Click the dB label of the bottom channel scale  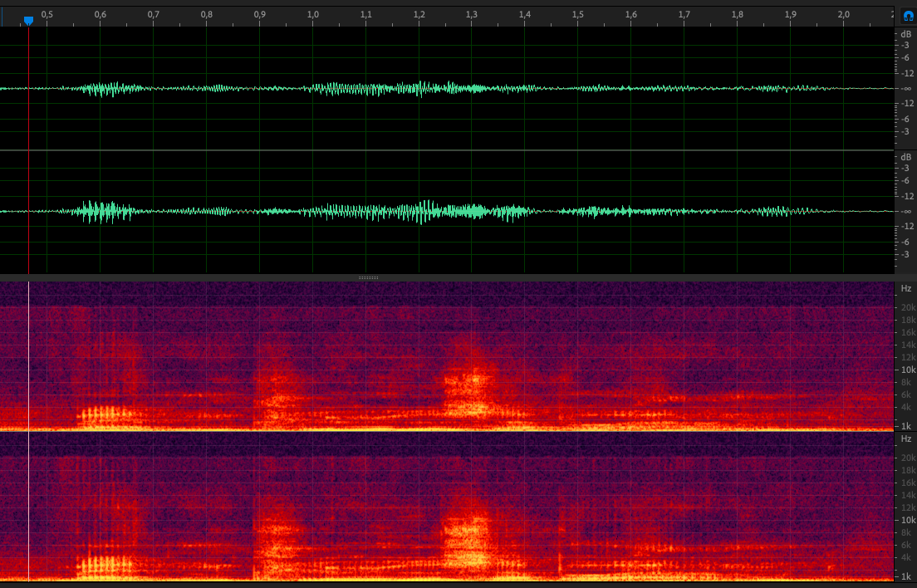coord(905,157)
